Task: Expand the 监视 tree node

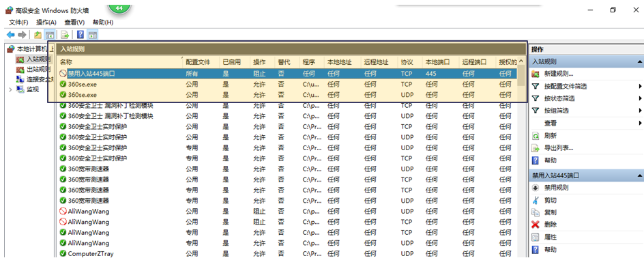Action: tap(10, 89)
